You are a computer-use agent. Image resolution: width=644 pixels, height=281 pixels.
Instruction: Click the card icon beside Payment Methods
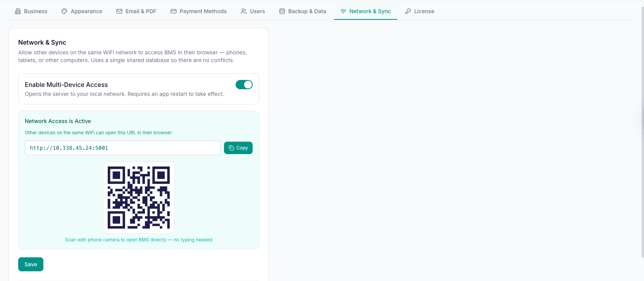point(174,11)
